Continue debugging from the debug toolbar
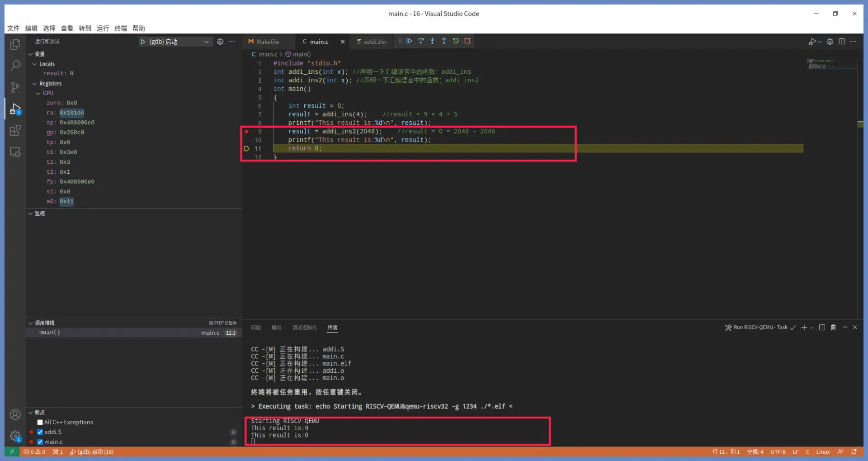868x461 pixels. (409, 41)
